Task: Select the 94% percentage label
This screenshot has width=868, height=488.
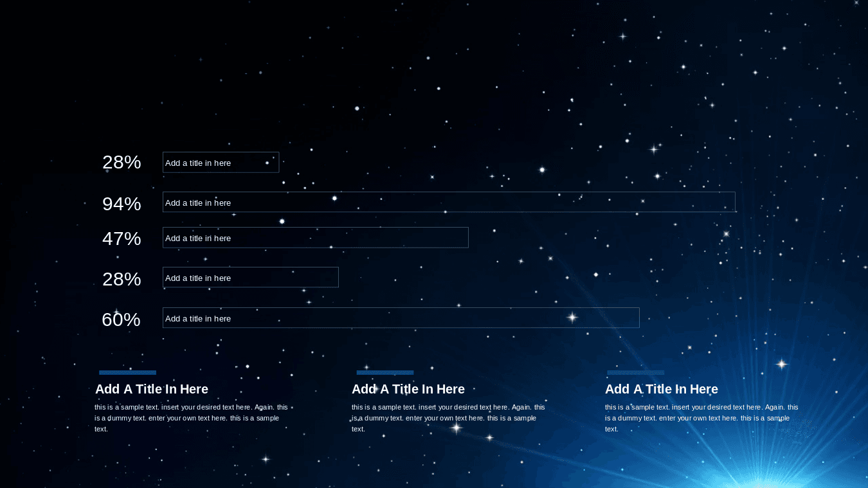Action: pyautogui.click(x=122, y=204)
